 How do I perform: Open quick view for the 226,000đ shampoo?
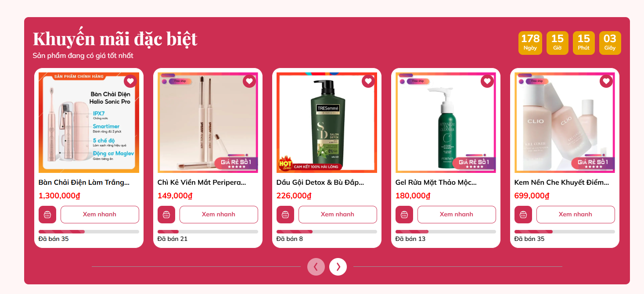(x=338, y=215)
